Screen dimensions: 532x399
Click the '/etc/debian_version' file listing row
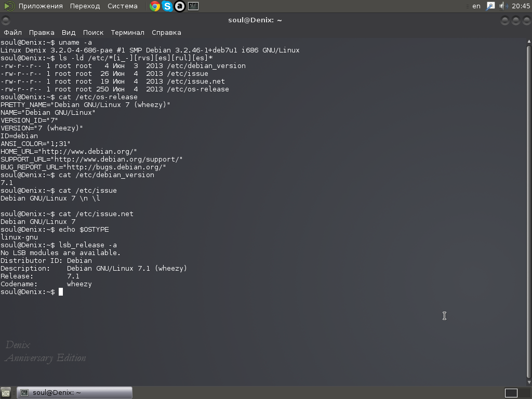123,66
